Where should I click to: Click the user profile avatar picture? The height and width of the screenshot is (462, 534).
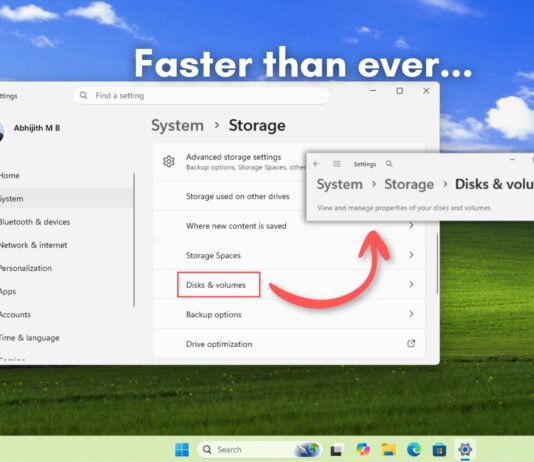(x=1, y=130)
